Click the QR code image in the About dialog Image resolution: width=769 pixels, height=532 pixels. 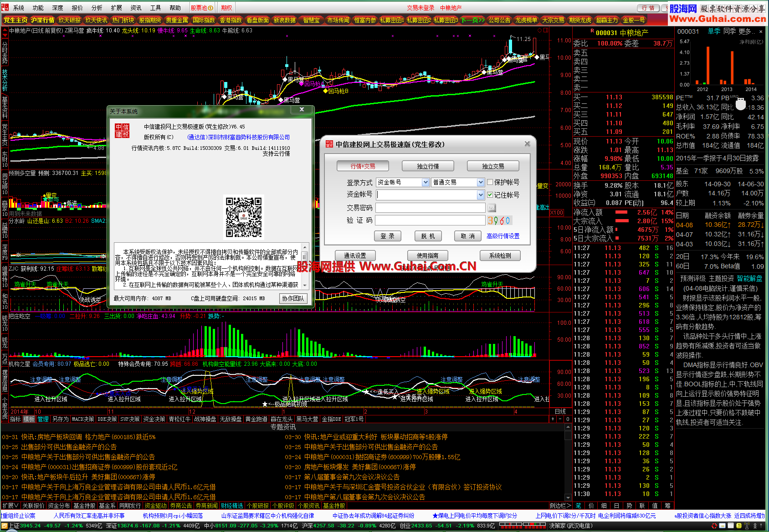(x=244, y=218)
